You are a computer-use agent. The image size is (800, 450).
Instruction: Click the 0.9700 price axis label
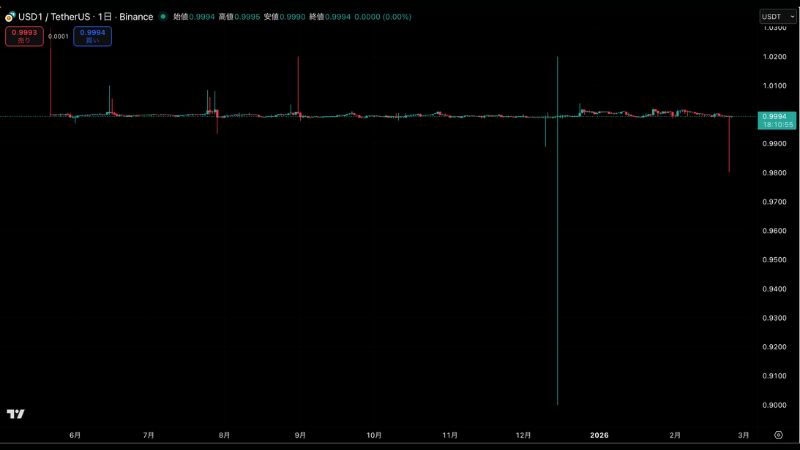pyautogui.click(x=774, y=202)
